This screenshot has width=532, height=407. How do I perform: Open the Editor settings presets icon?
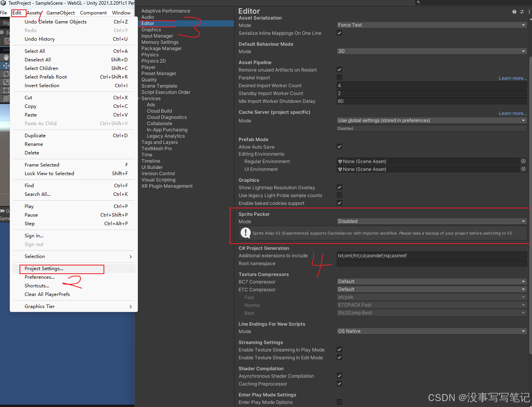pyautogui.click(x=522, y=12)
